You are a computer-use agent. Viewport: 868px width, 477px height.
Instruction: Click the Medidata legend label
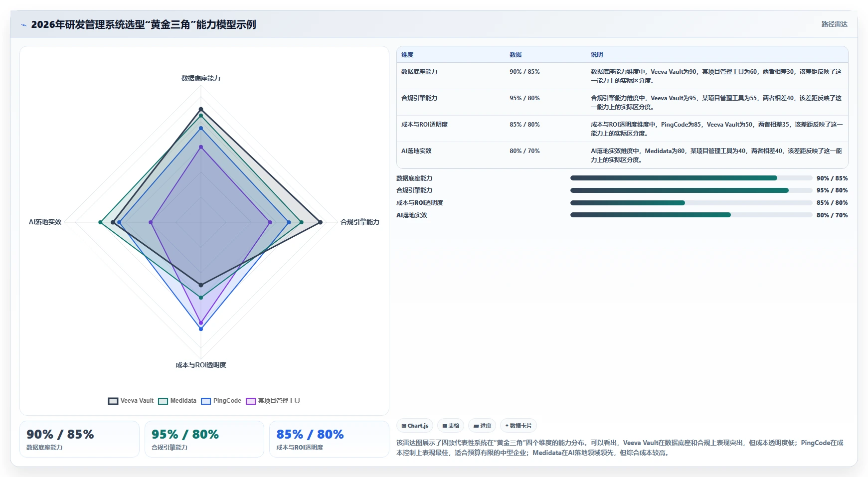point(183,401)
